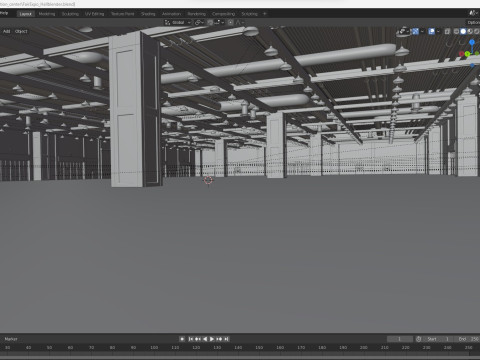
Task: Open the Texture Paint workspace tab
Action: point(122,14)
